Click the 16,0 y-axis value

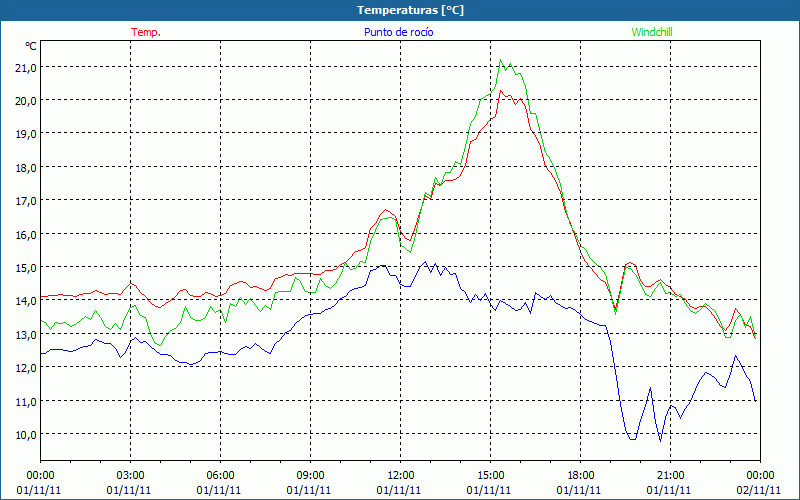(26, 235)
